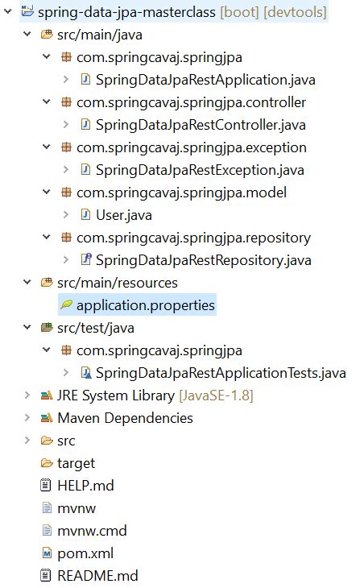Image resolution: width=364 pixels, height=588 pixels.
Task: Select the 'Maven Dependencies' label
Action: coord(125,418)
